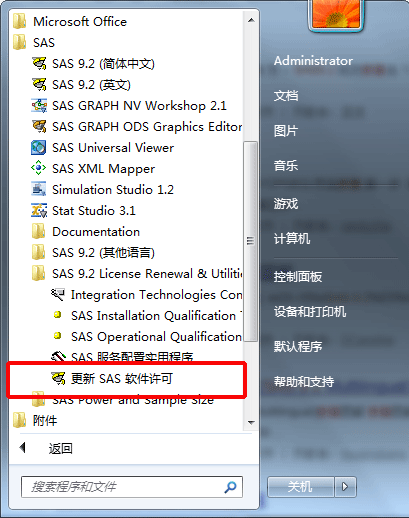Focus the 搜索程序和文件 search box

132,487
